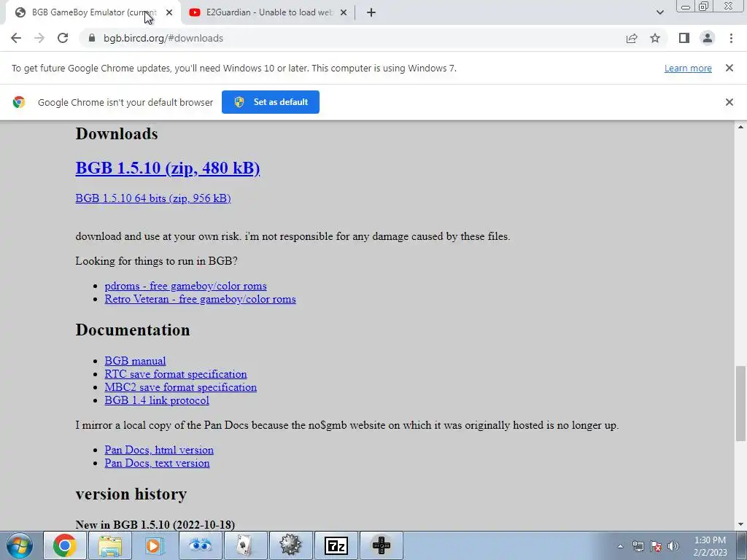
Task: Set Chrome as default browser
Action: pos(271,102)
